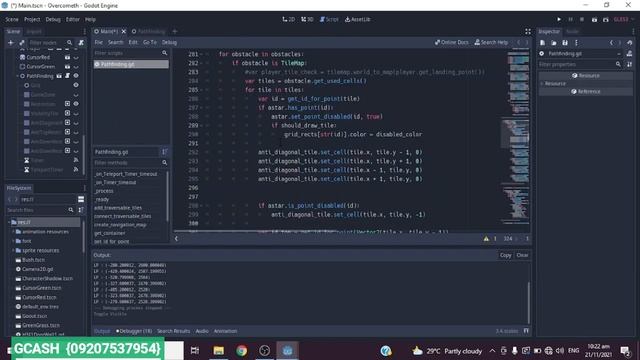Toggle visibility of AntiDiagonal node

(76, 123)
